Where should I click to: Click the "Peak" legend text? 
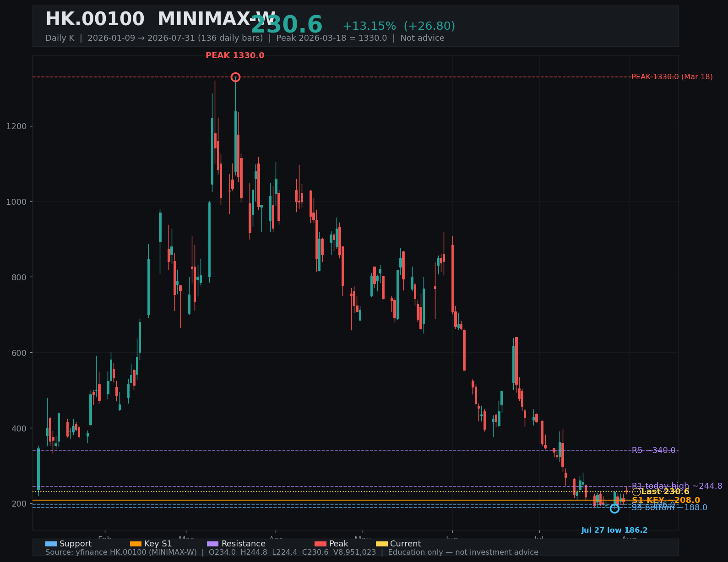click(339, 544)
